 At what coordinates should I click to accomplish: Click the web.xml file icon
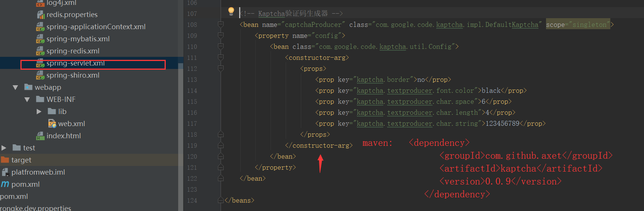[52, 123]
